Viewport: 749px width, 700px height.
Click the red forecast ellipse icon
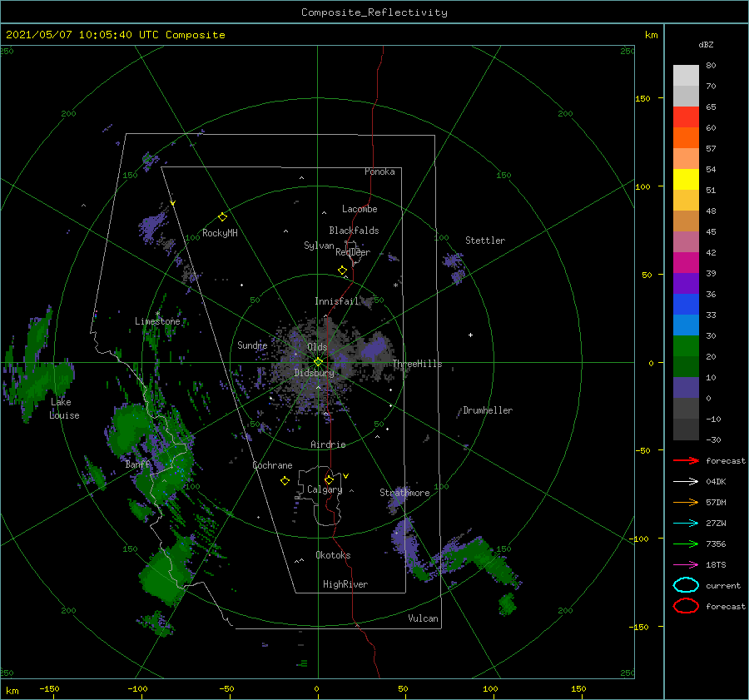686,606
